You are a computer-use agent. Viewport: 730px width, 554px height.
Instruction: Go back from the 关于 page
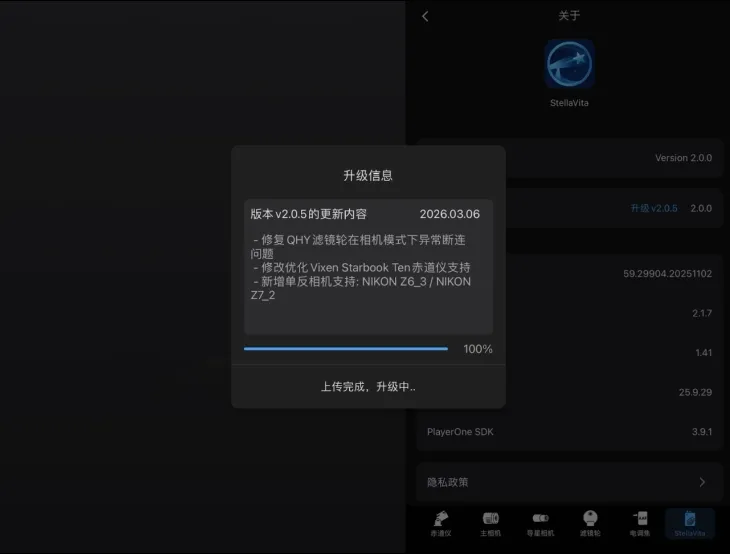[x=425, y=16]
